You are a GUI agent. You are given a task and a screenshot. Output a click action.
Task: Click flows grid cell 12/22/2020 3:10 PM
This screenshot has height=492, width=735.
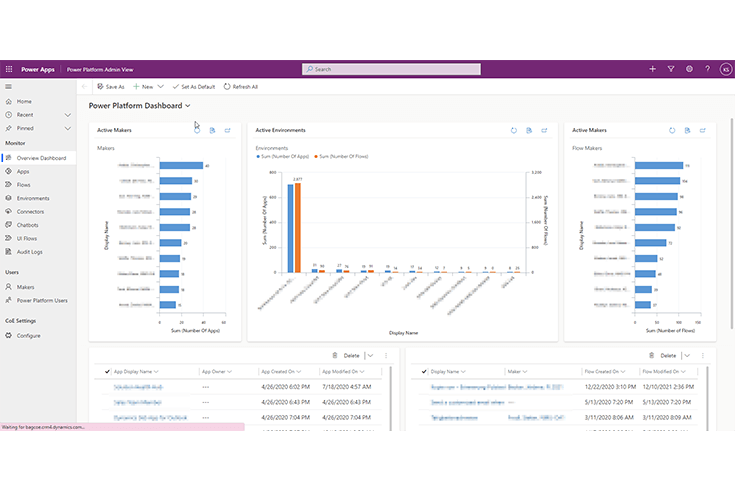pyautogui.click(x=610, y=387)
